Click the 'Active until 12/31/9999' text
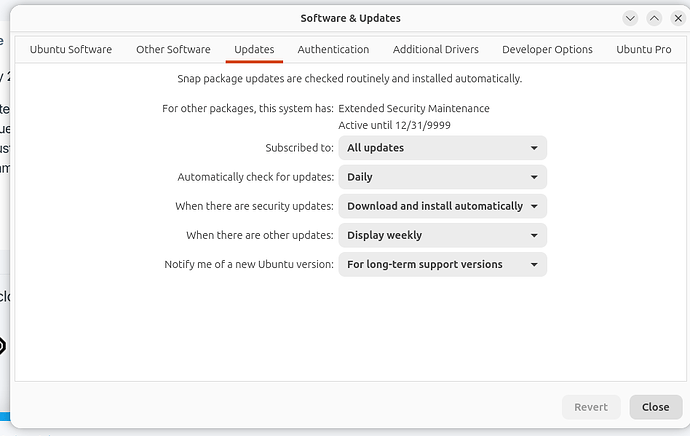Image resolution: width=690 pixels, height=436 pixels. 394,125
